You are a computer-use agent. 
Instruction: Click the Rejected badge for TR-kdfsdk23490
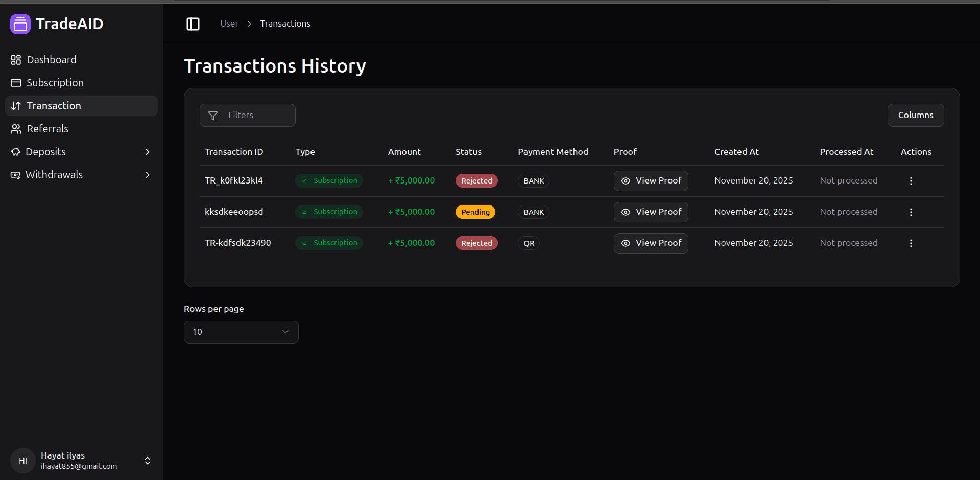tap(476, 243)
